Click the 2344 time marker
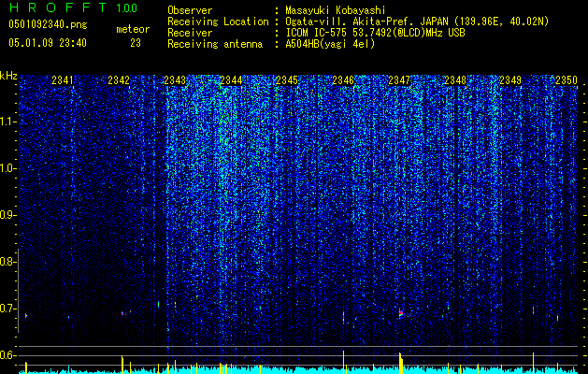 [x=231, y=80]
